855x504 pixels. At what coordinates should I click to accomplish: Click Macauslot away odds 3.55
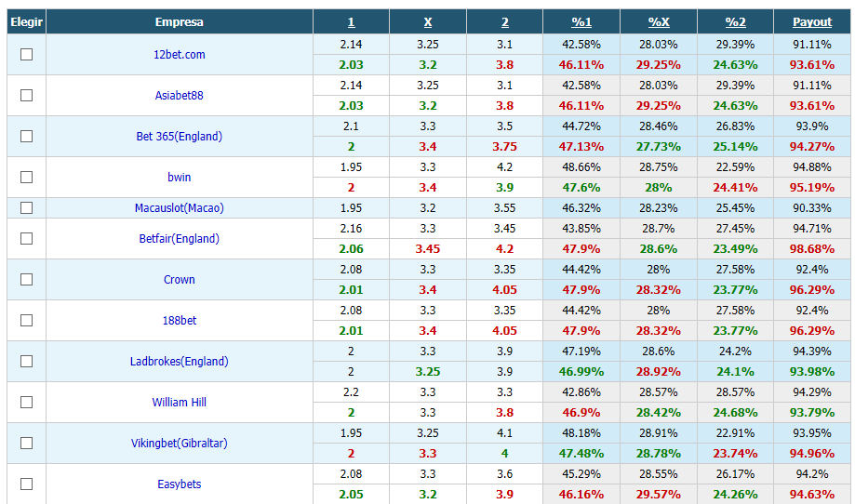505,208
